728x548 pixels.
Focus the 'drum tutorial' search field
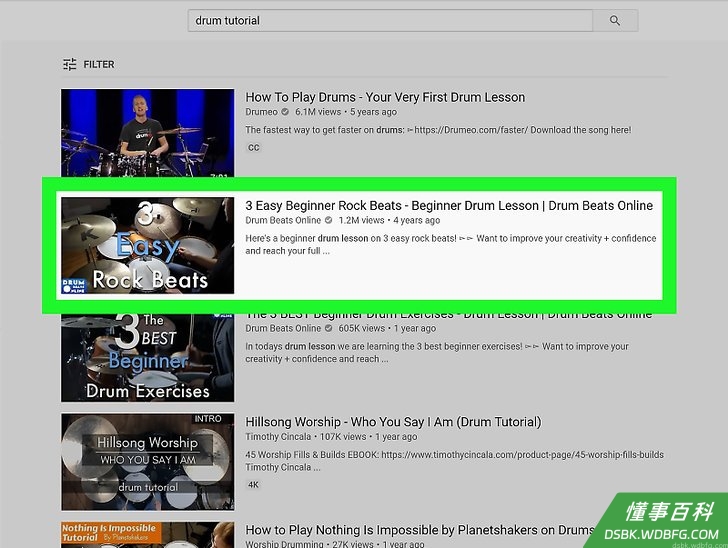(x=390, y=20)
